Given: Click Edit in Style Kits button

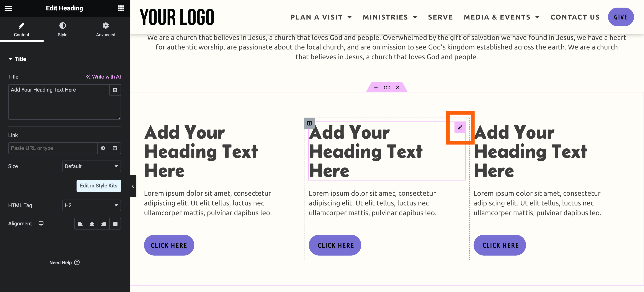Looking at the screenshot, I should 98,186.
